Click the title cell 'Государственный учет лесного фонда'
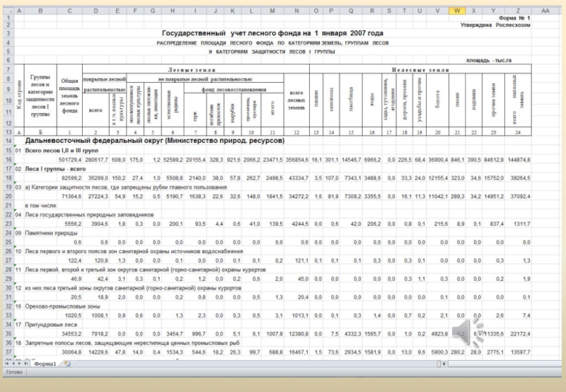The image size is (566, 392). pyautogui.click(x=272, y=33)
